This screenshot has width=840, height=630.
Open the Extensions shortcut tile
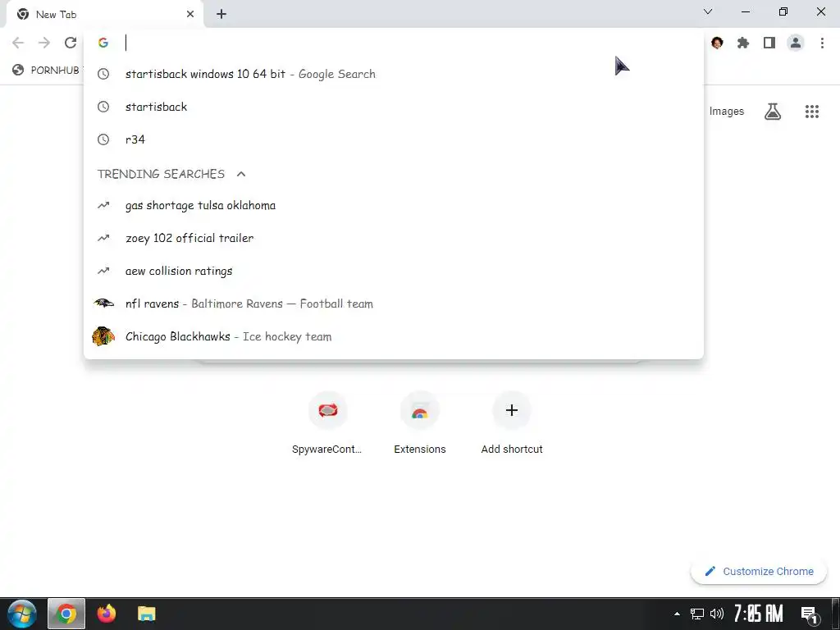point(419,423)
